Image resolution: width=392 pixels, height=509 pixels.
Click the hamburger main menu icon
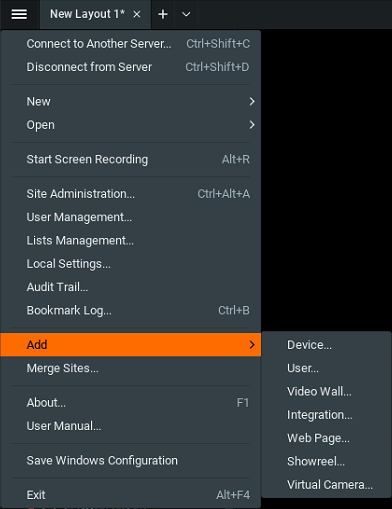pos(19,14)
